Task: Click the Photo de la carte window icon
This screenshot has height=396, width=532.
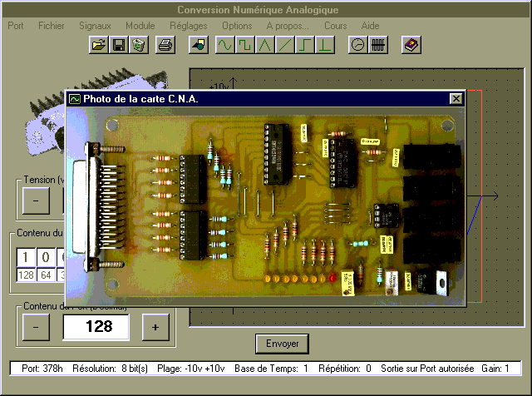Action: click(x=75, y=99)
